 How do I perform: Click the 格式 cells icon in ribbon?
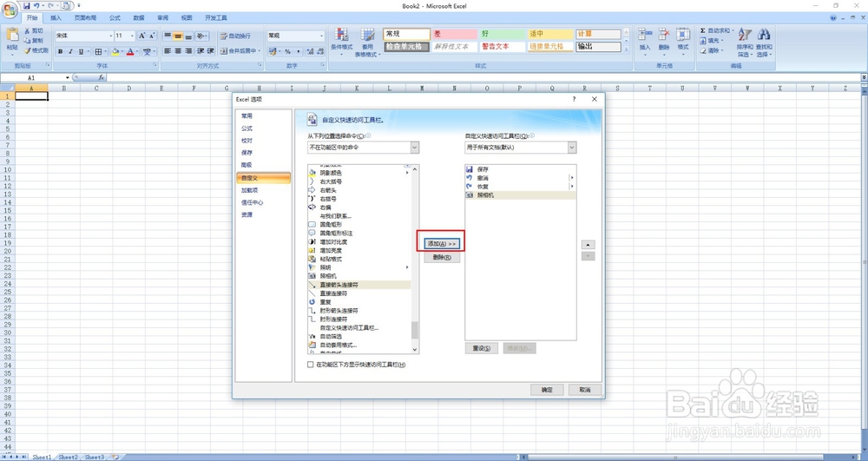coord(683,35)
